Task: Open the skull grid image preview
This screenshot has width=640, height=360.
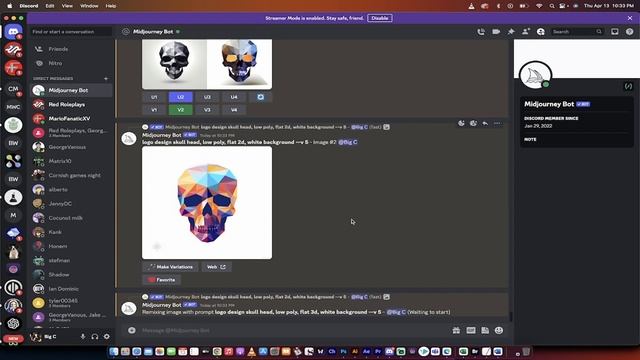Action: (207, 64)
